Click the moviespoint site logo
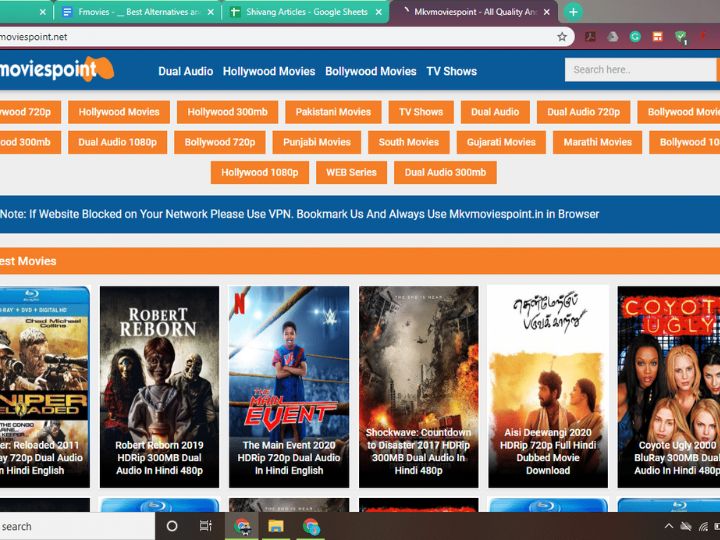Viewport: 720px width, 540px height. [56, 69]
